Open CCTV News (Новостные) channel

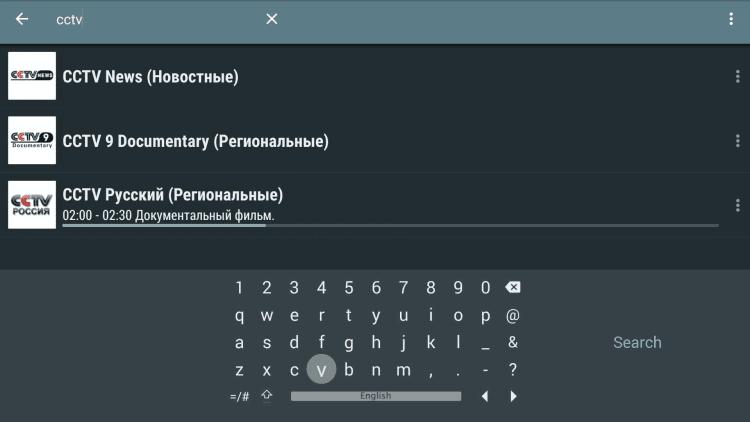150,77
